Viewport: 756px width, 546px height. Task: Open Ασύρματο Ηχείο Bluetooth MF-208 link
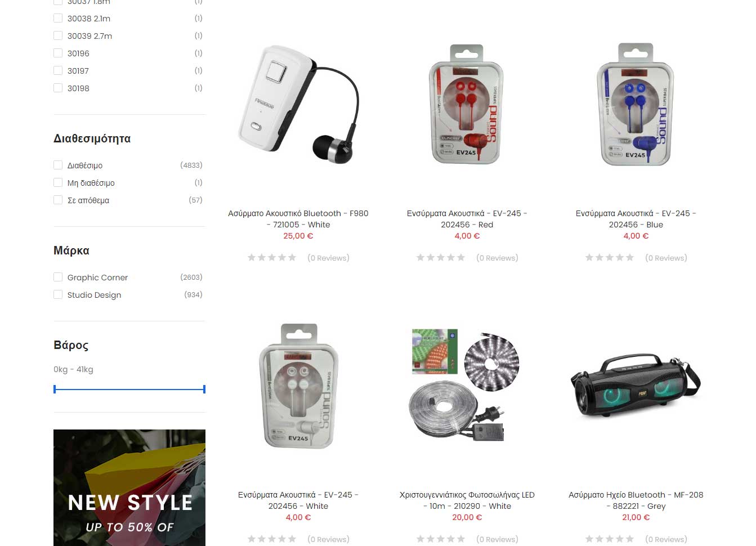click(x=636, y=500)
